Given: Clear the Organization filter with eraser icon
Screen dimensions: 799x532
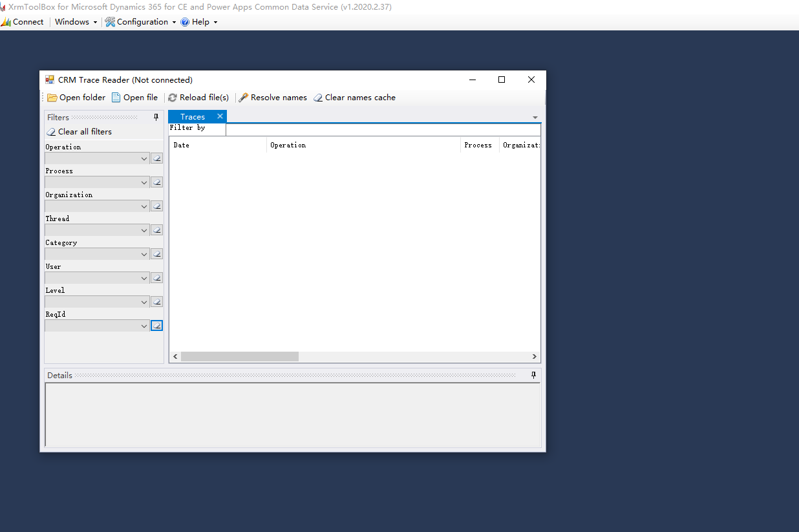Looking at the screenshot, I should [156, 206].
